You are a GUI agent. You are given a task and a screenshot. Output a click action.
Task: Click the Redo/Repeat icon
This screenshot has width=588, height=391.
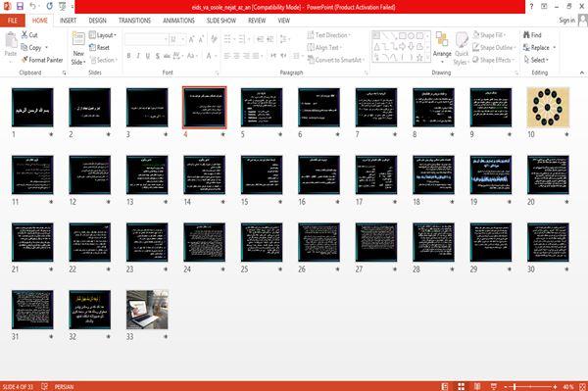(x=50, y=7)
